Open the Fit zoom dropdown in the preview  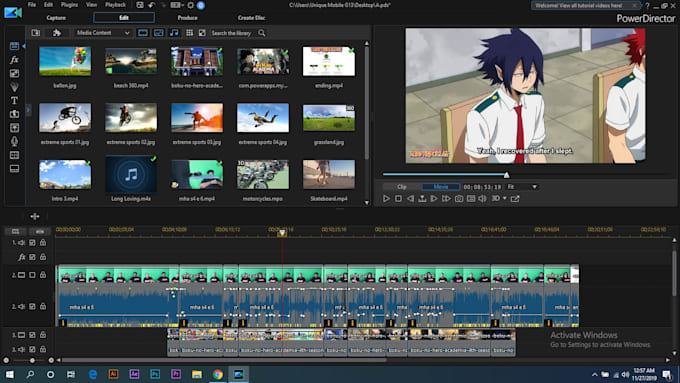[x=522, y=187]
